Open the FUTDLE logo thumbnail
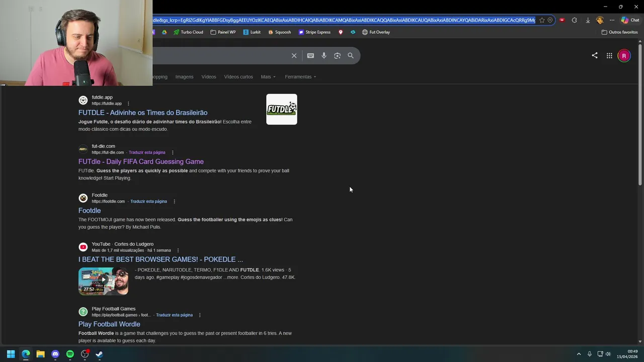The height and width of the screenshot is (362, 644). tap(282, 109)
